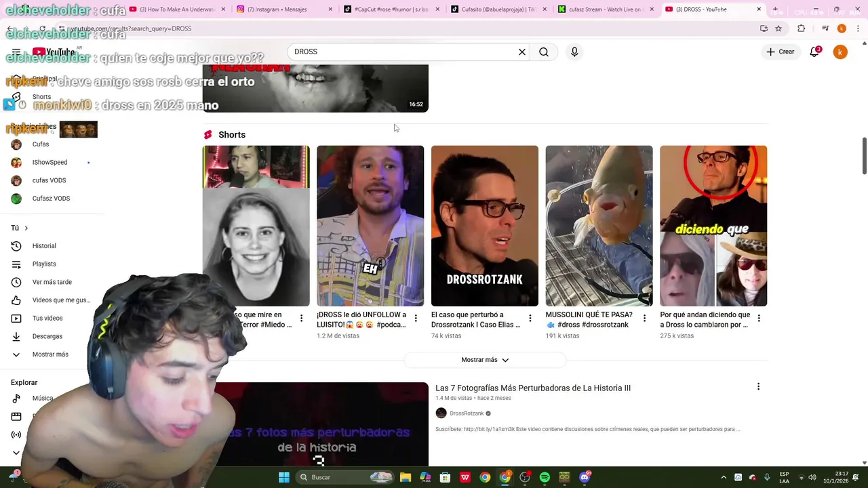This screenshot has width=868, height=488.
Task: Open the DrossRotzank channel link
Action: pos(467,413)
